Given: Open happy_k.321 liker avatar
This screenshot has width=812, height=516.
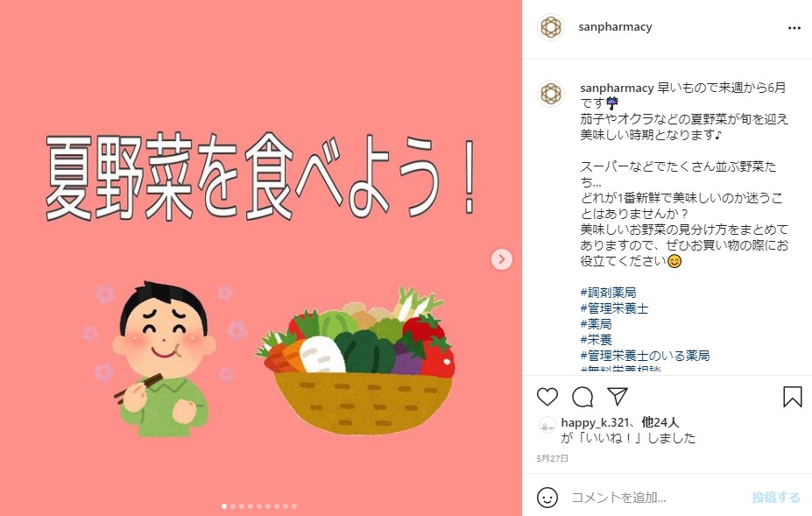Looking at the screenshot, I should click(x=547, y=426).
